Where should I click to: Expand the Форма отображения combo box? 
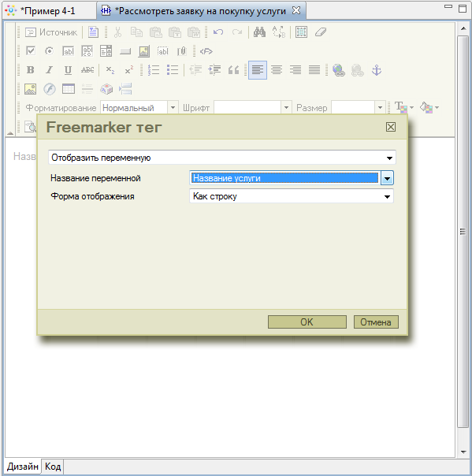point(292,196)
